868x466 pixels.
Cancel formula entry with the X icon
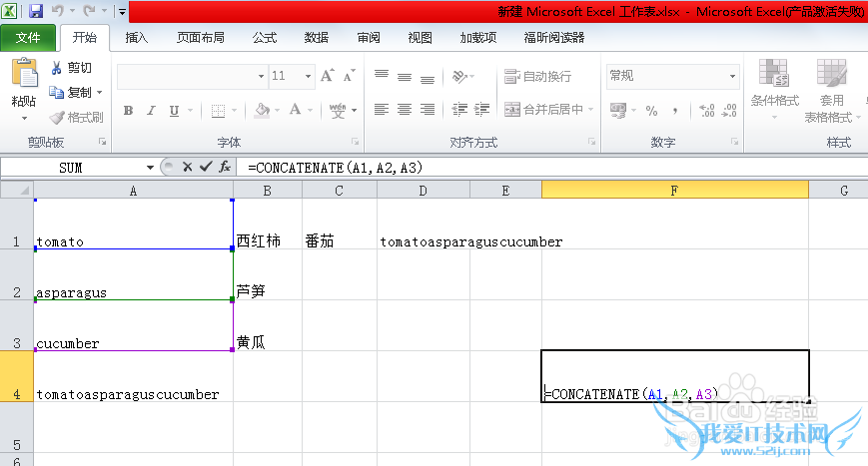click(187, 168)
